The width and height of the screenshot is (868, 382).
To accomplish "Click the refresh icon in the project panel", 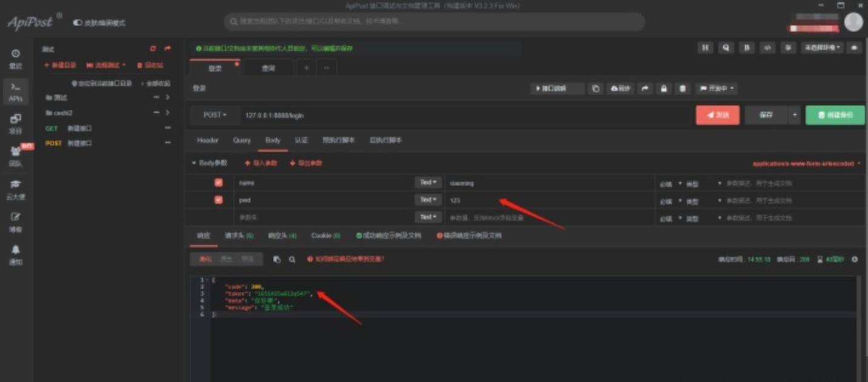I will click(153, 49).
